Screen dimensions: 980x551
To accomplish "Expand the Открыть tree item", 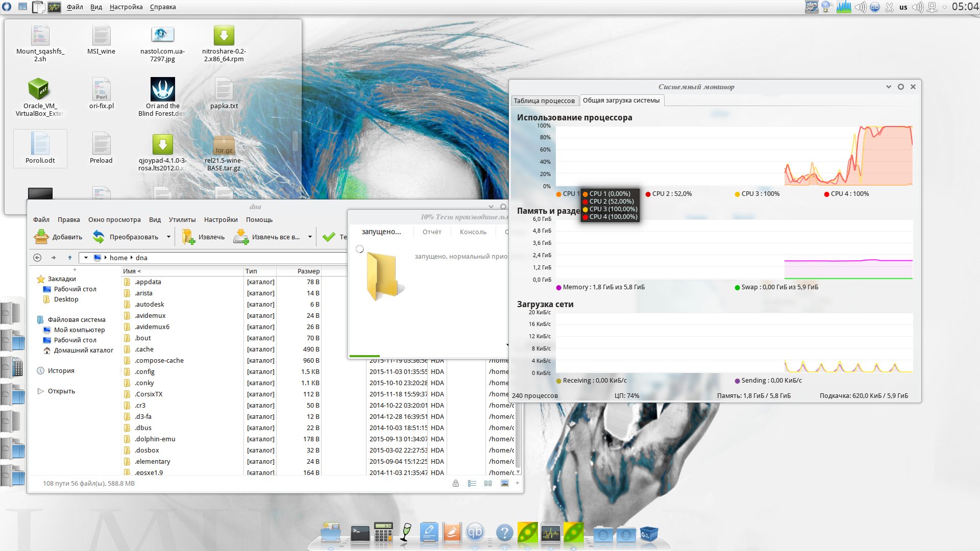I will pyautogui.click(x=40, y=391).
